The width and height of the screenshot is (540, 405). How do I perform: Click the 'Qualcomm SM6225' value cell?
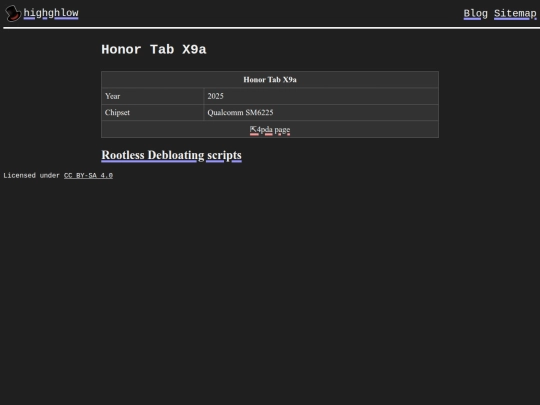tap(321, 113)
